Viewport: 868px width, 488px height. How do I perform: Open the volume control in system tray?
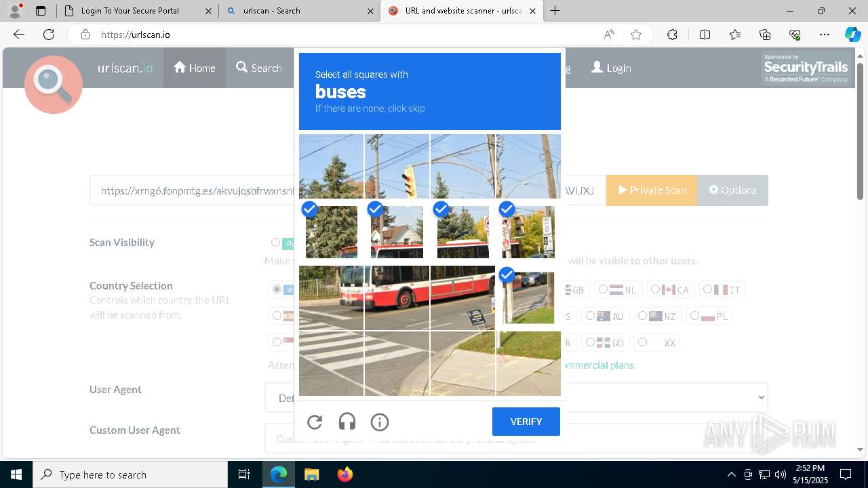coord(781,474)
